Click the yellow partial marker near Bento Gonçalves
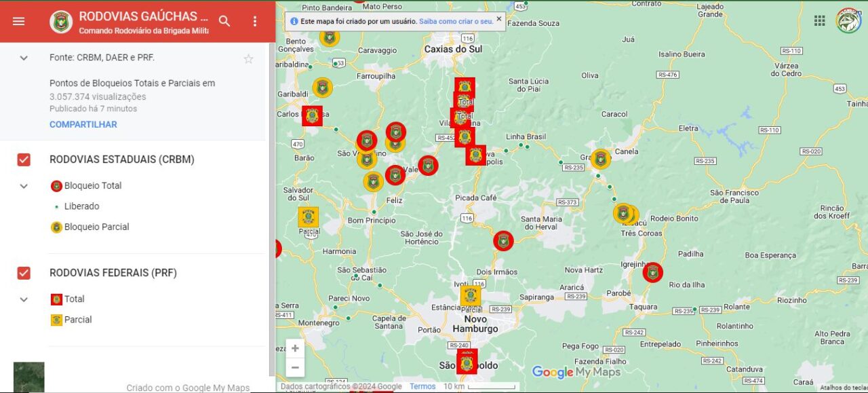The width and height of the screenshot is (868, 393). (x=330, y=37)
